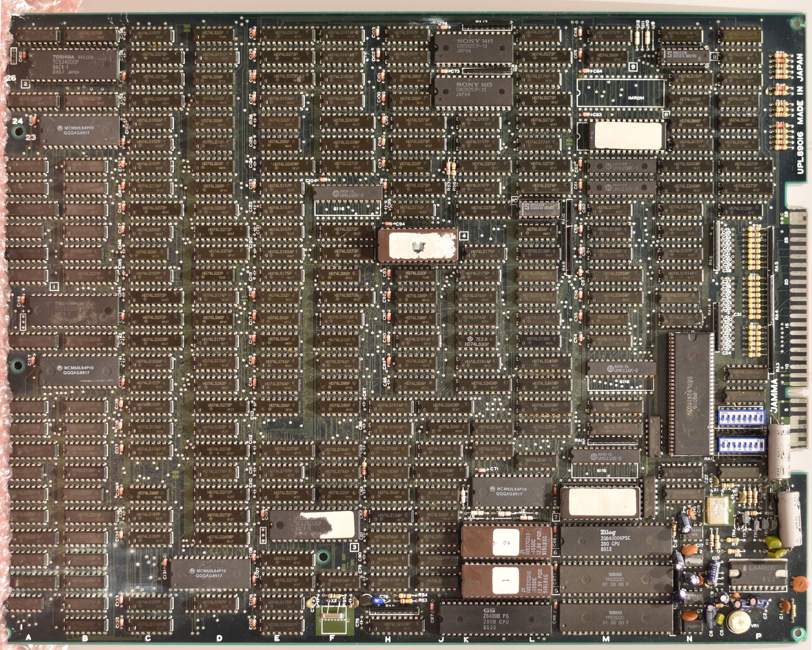Click the EPROM with scratched torn label
The height and width of the screenshot is (650, 812).
pyautogui.click(x=418, y=245)
